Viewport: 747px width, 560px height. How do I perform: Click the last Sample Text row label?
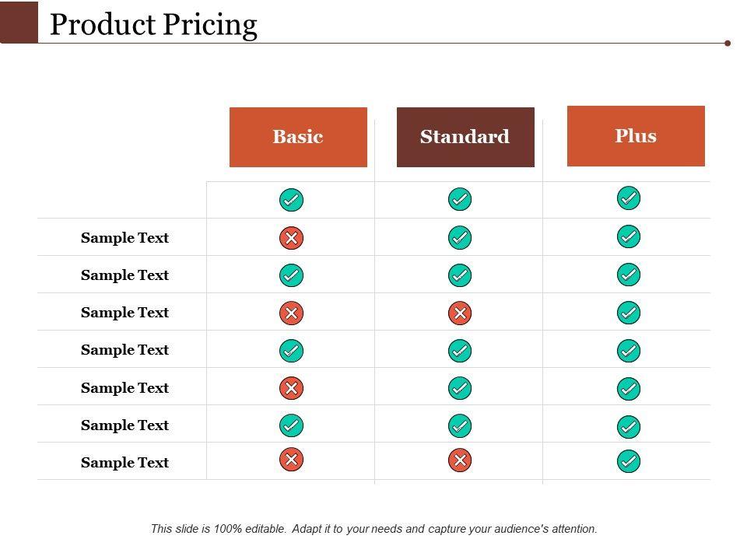tap(124, 463)
